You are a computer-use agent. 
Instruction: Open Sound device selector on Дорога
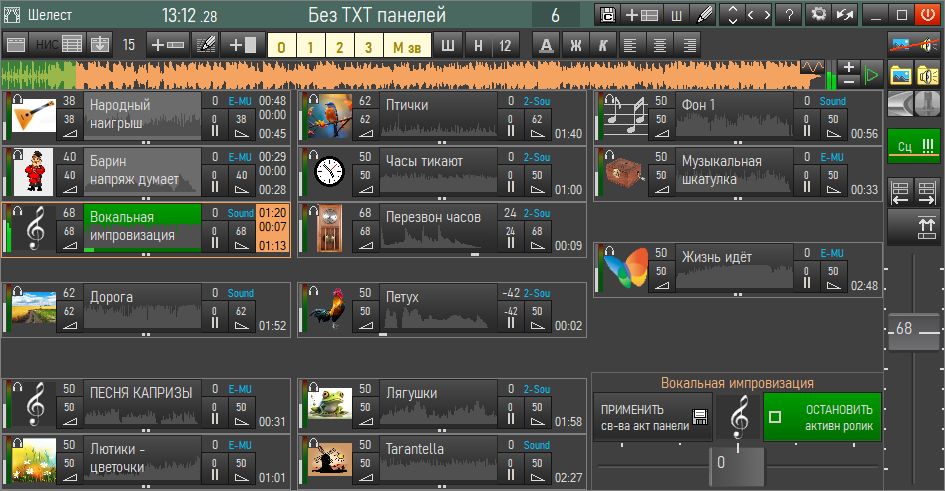[240, 293]
